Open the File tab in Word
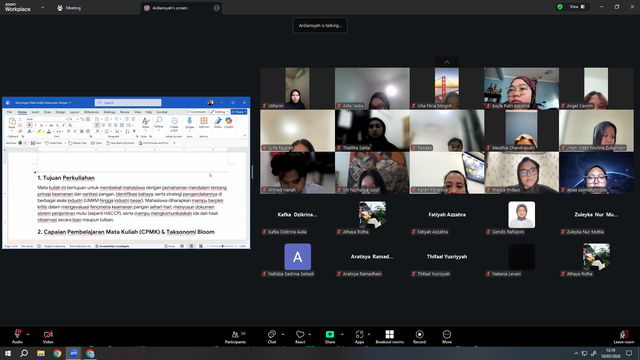640x360 pixels. 9,112
